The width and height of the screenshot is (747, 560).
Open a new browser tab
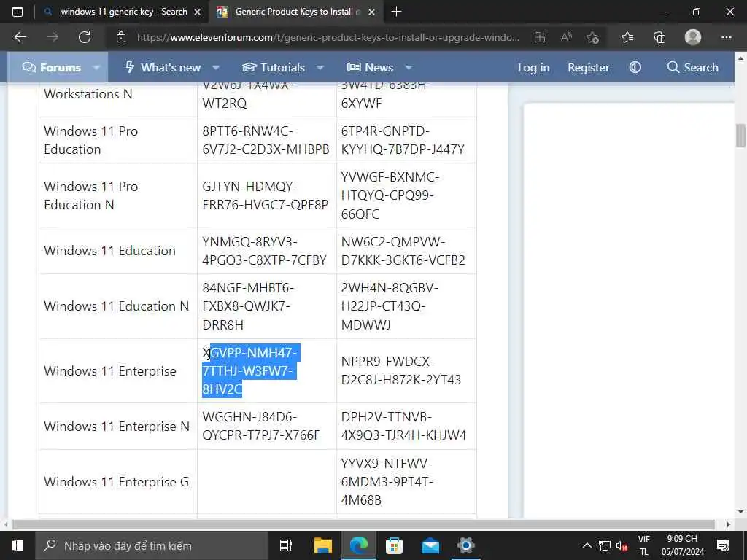click(396, 12)
